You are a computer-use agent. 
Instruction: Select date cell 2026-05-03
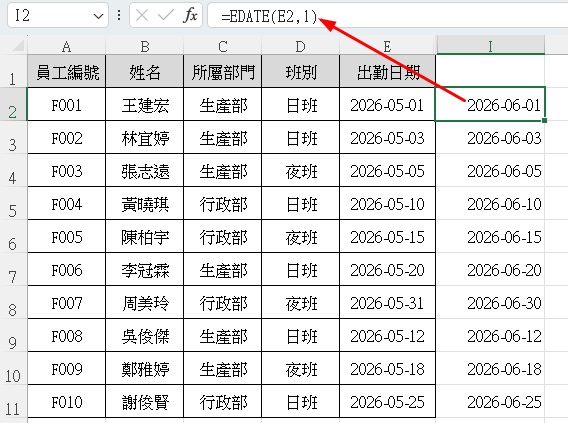[387, 137]
